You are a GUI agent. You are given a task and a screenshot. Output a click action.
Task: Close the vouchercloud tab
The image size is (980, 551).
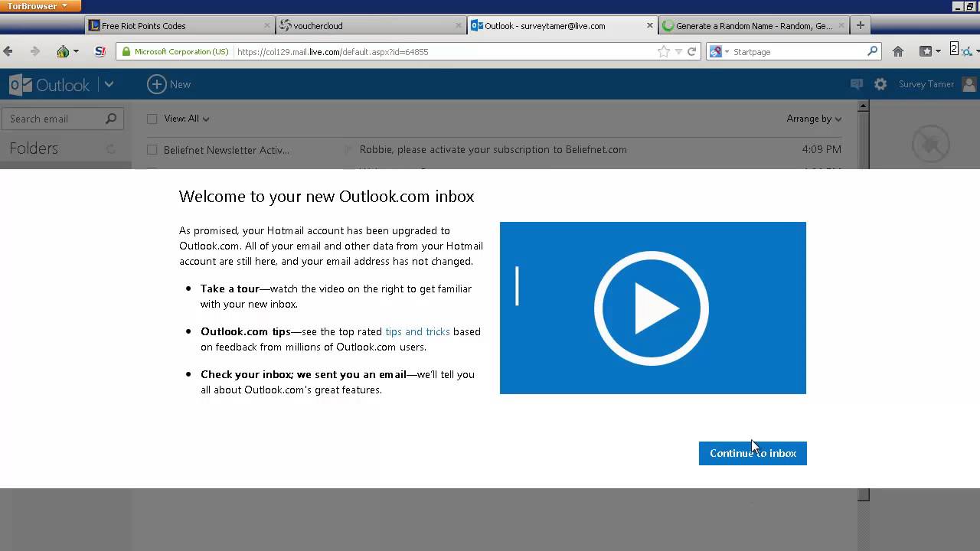click(x=459, y=25)
